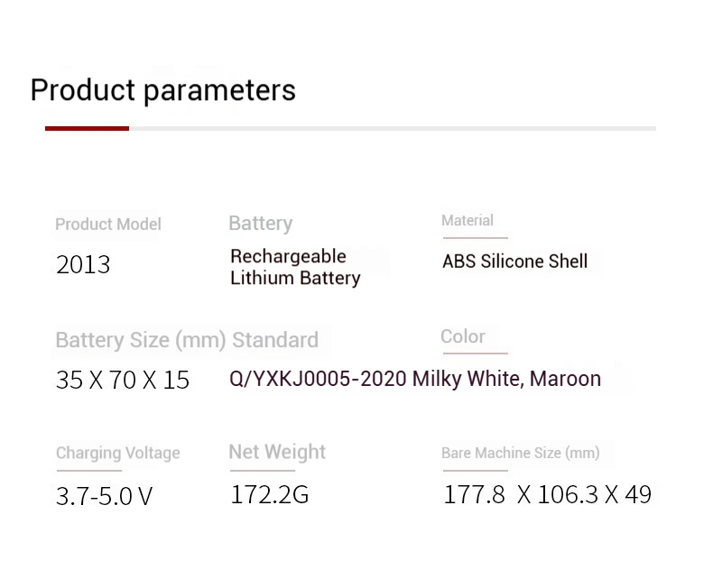Click the 3.7-5.0 V value

pyautogui.click(x=104, y=496)
